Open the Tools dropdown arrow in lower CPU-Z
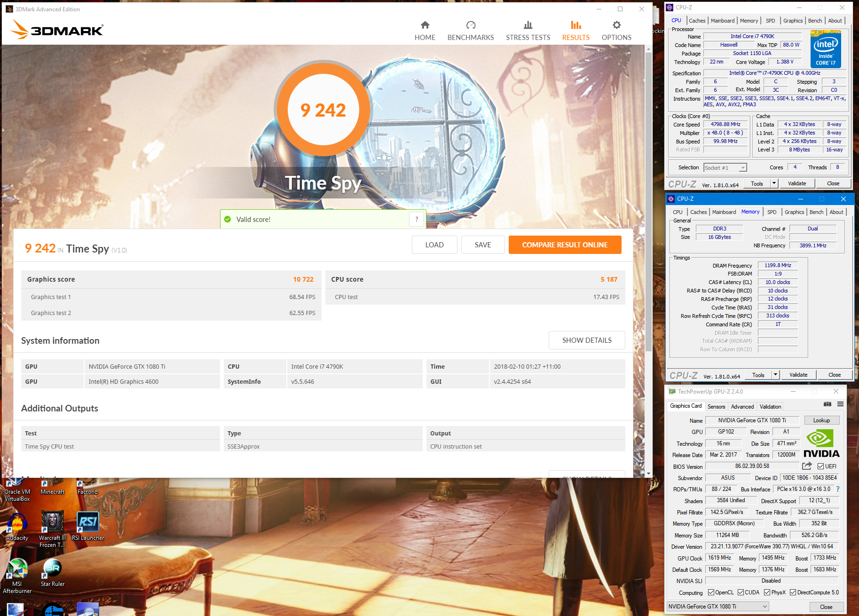 tap(775, 375)
